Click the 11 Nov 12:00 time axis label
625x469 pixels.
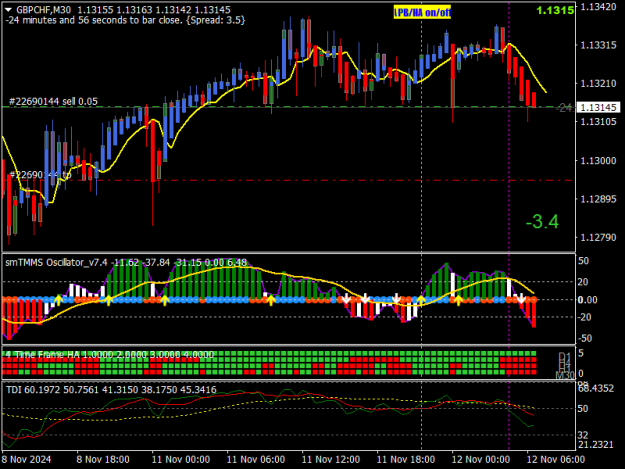(331, 459)
